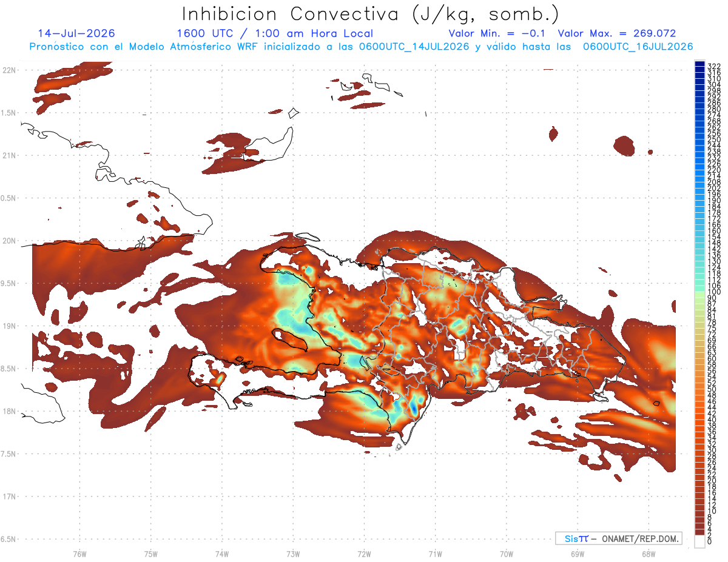Click the '7.5N' latitude label
Viewport: 728px width, 562px height.
[x=9, y=453]
